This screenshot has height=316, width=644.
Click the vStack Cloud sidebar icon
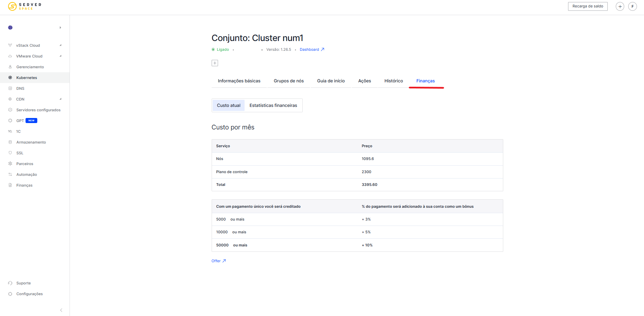pos(10,45)
